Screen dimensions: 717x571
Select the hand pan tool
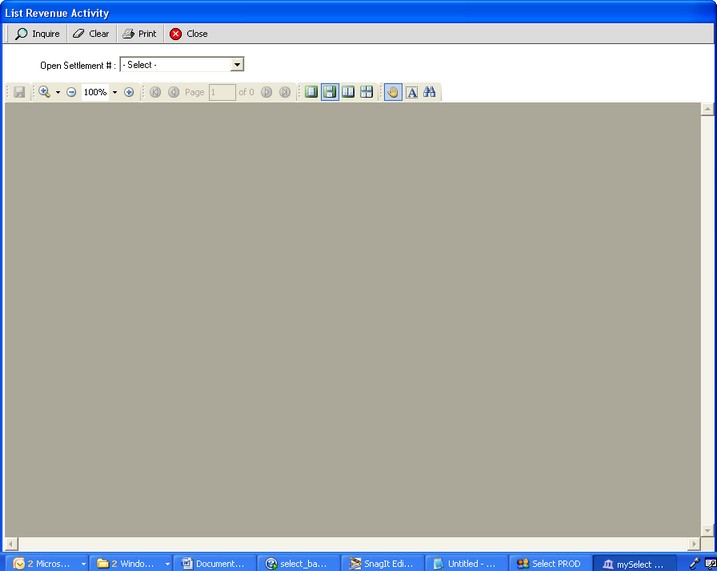[x=393, y=92]
